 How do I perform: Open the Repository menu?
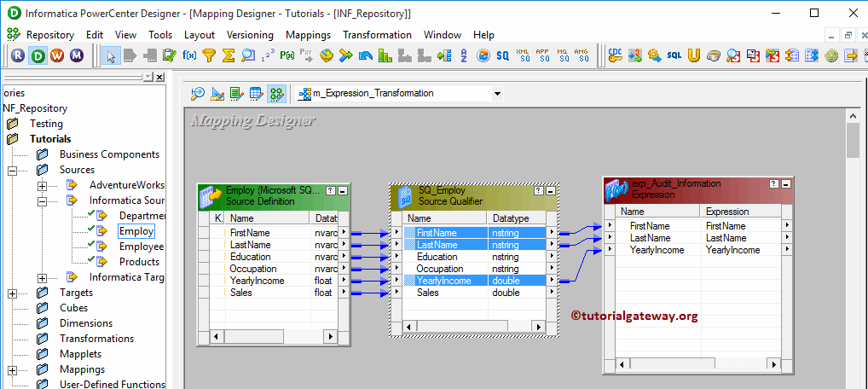49,35
